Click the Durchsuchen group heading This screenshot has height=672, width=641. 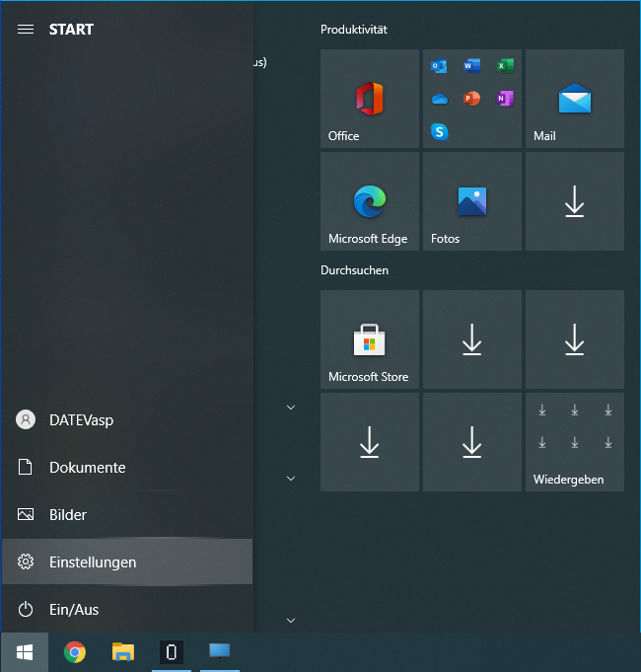coord(355,270)
